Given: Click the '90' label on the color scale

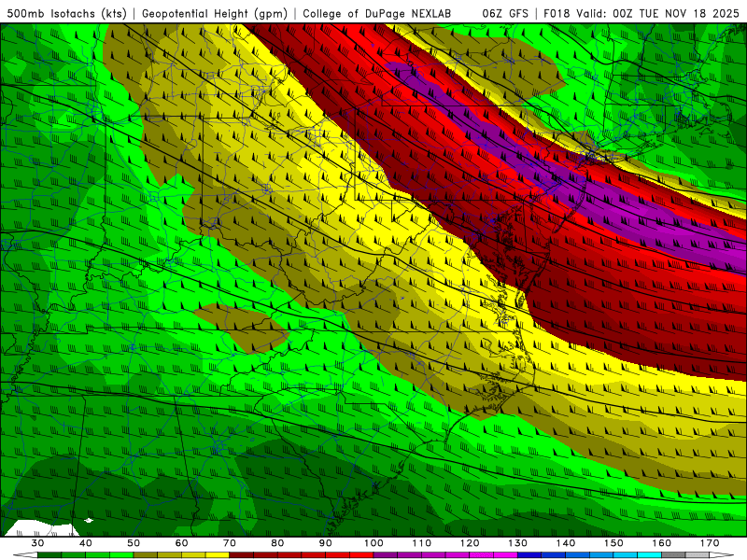Looking at the screenshot, I should click(x=325, y=543).
